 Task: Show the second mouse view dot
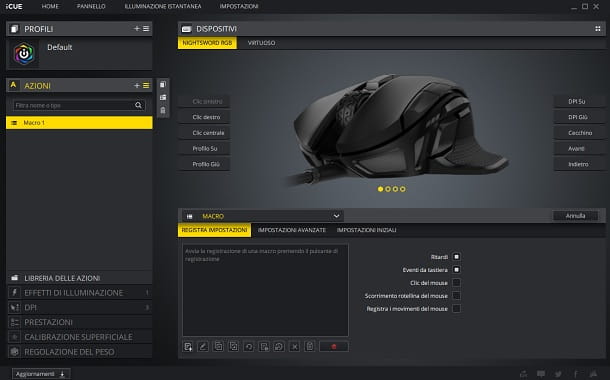[x=388, y=189]
